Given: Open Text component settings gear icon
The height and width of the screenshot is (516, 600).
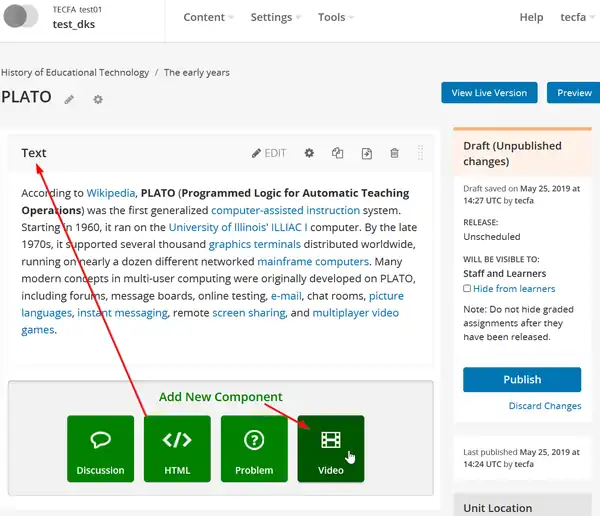Looking at the screenshot, I should point(309,153).
